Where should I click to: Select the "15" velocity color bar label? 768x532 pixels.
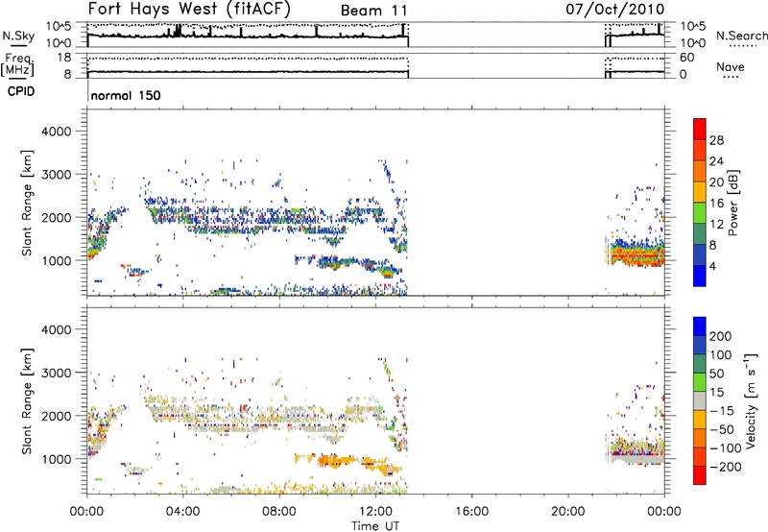coord(716,393)
